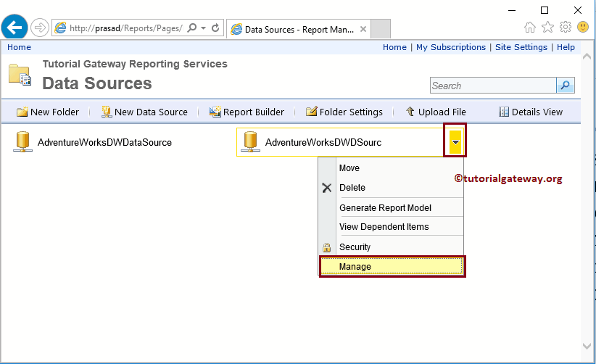Image resolution: width=596 pixels, height=364 pixels.
Task: Select Manage from the context menu
Action: coord(355,267)
